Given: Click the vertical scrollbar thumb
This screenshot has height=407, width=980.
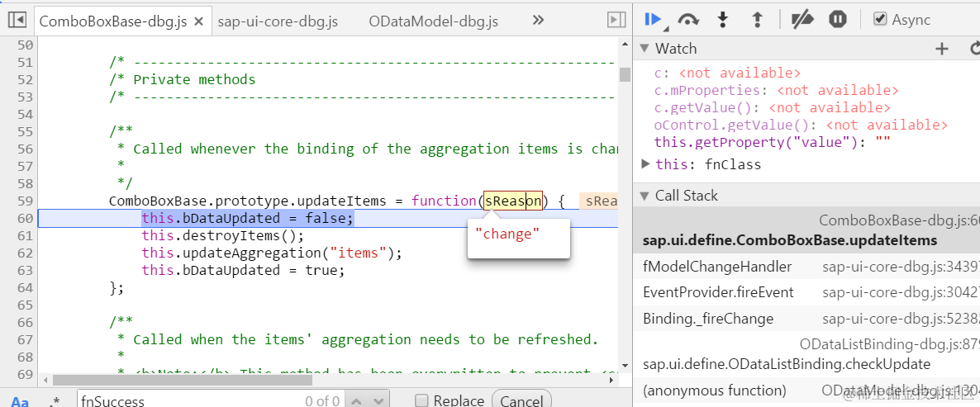Looking at the screenshot, I should point(625,74).
